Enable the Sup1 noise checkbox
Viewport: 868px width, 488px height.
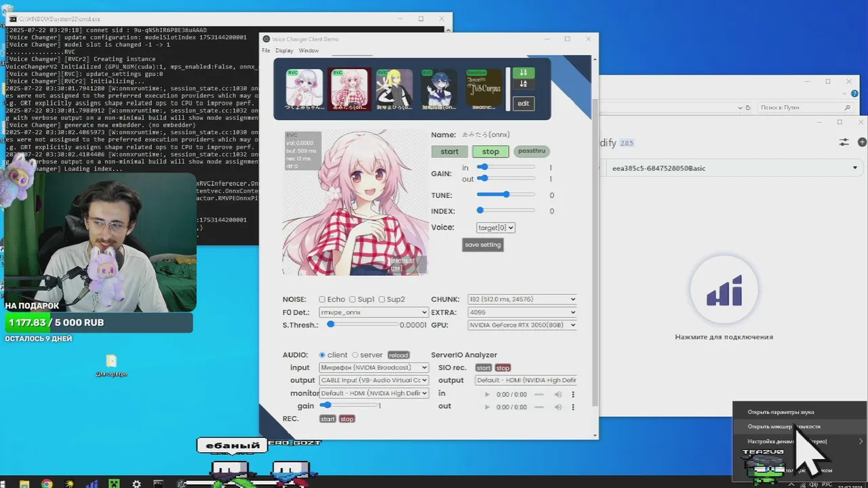353,300
